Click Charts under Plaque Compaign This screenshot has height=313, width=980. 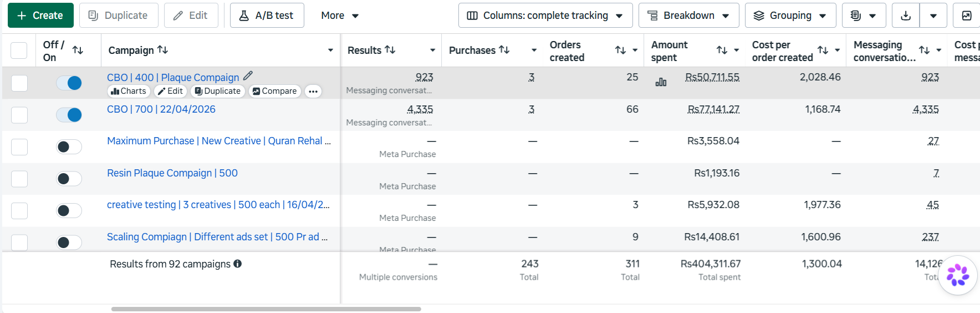[129, 91]
